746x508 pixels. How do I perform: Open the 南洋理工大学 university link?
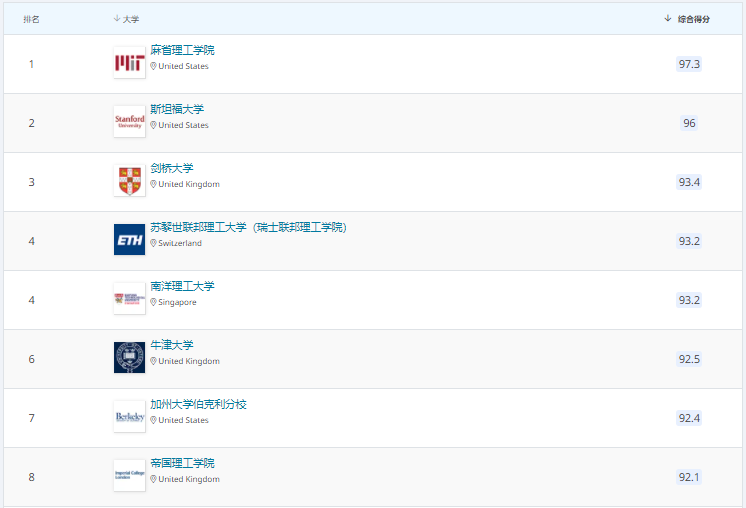point(182,286)
